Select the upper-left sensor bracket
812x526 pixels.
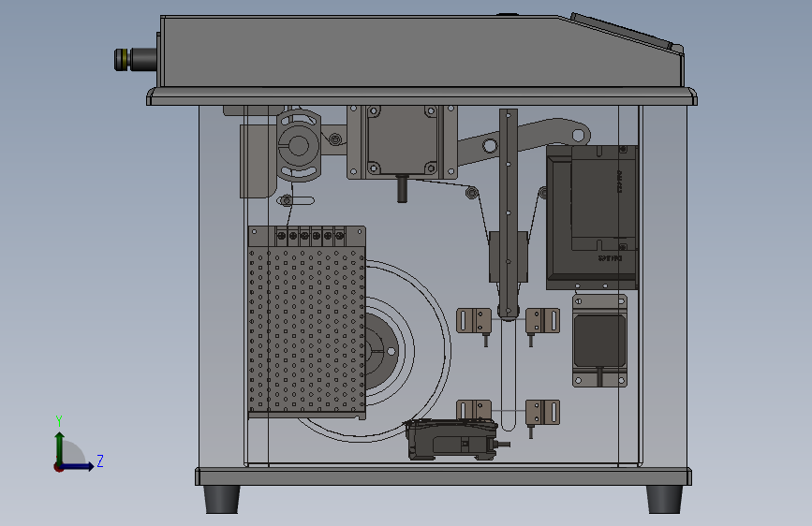coord(474,320)
